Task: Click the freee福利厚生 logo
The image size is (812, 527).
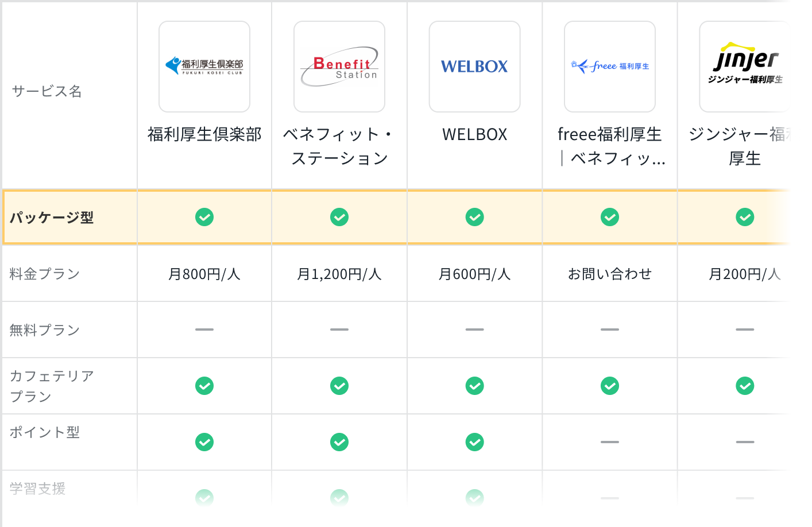Action: [610, 67]
